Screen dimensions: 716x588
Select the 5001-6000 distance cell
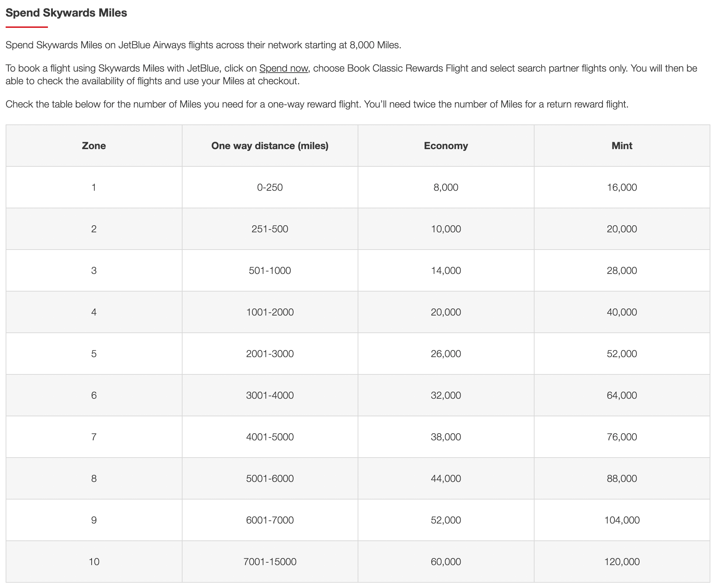(270, 479)
